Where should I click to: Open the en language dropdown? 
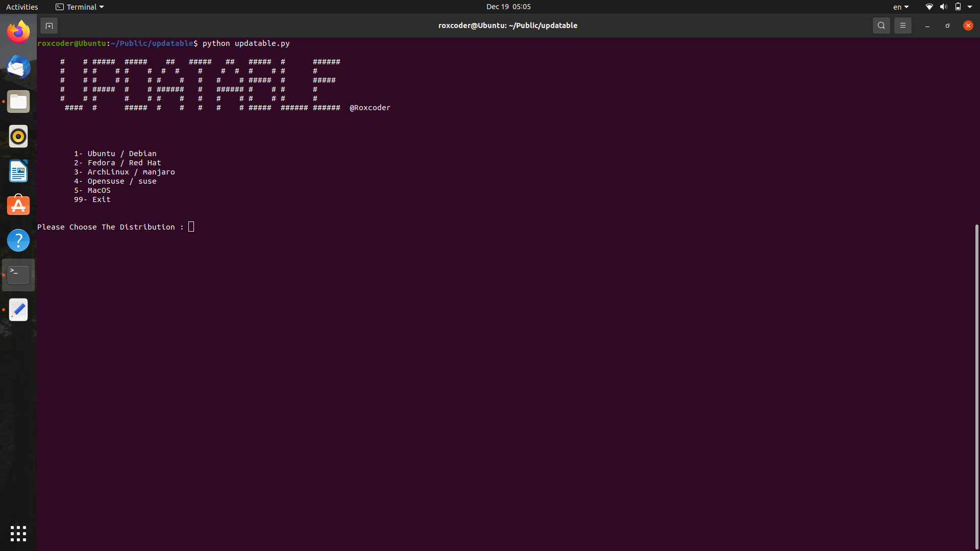point(900,7)
